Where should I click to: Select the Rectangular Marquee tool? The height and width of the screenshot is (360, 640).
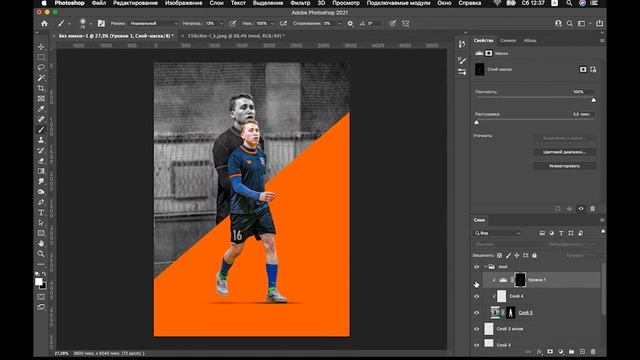click(x=41, y=57)
